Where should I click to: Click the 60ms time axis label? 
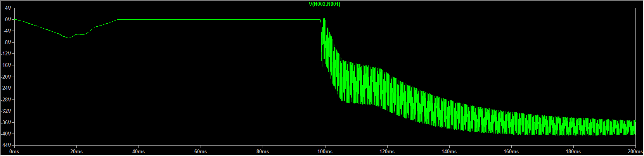point(201,152)
